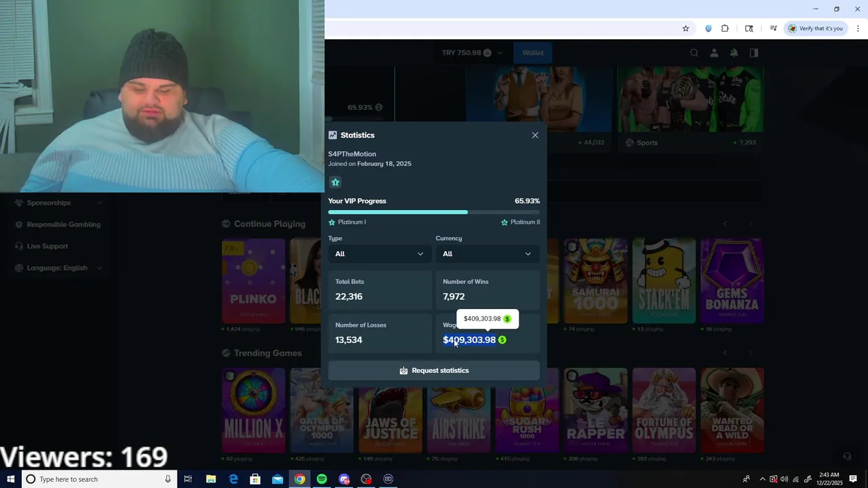868x488 pixels.
Task: Click the selected wagered amount $409,303.98
Action: coord(469,340)
